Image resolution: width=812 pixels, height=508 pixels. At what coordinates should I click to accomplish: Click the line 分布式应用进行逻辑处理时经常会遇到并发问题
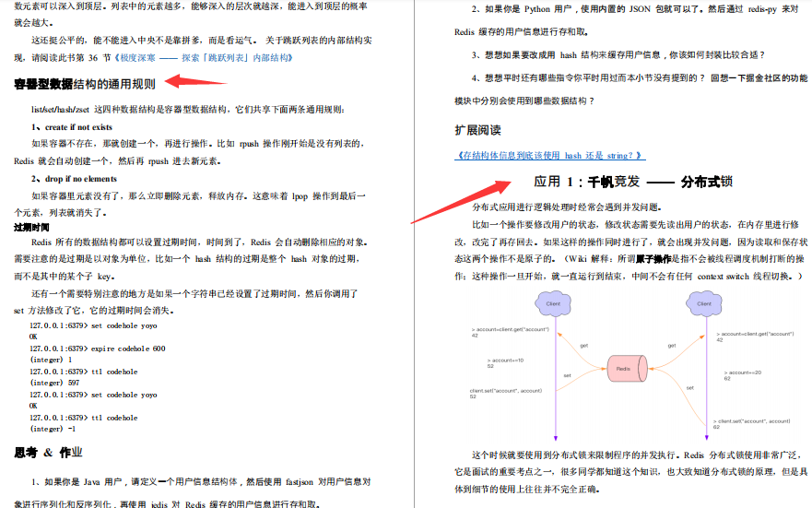[567, 207]
